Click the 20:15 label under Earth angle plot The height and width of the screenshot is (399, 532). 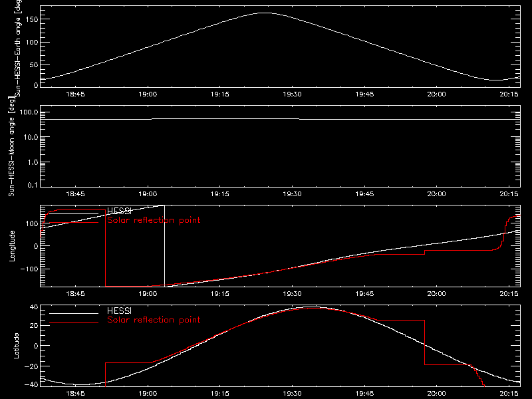pyautogui.click(x=509, y=94)
